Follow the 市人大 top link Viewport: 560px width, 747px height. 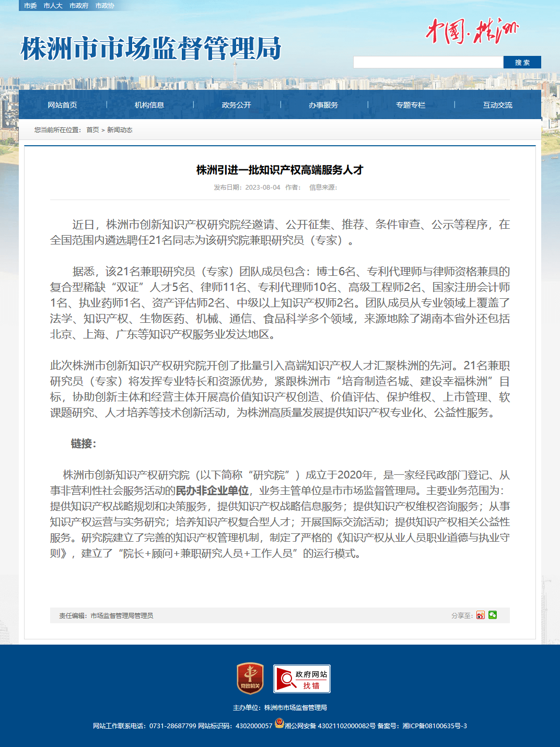coord(53,6)
